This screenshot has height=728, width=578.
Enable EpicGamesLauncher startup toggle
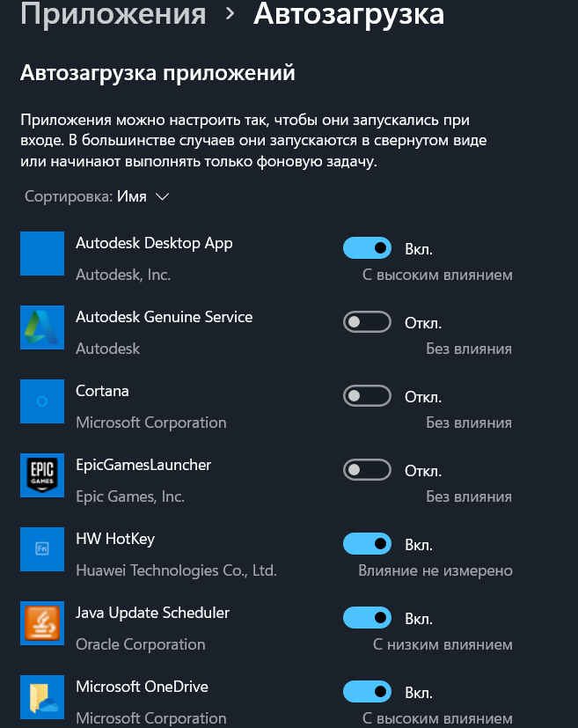(367, 470)
